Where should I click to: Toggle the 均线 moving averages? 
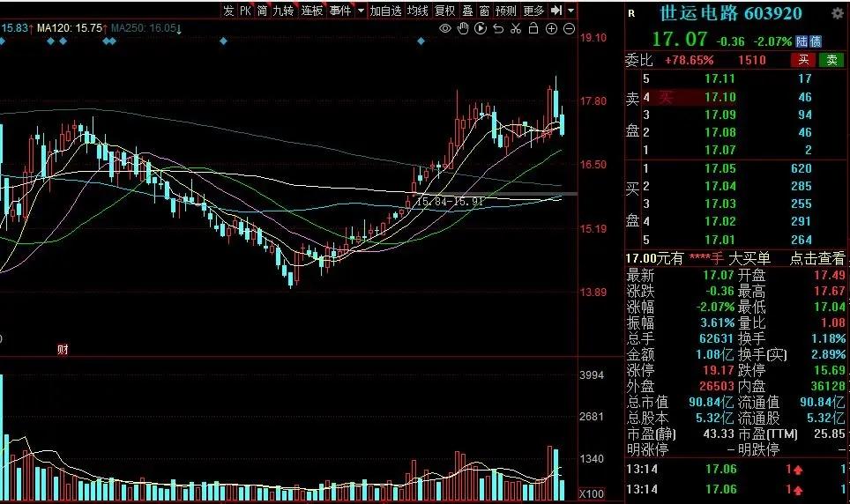[x=417, y=11]
